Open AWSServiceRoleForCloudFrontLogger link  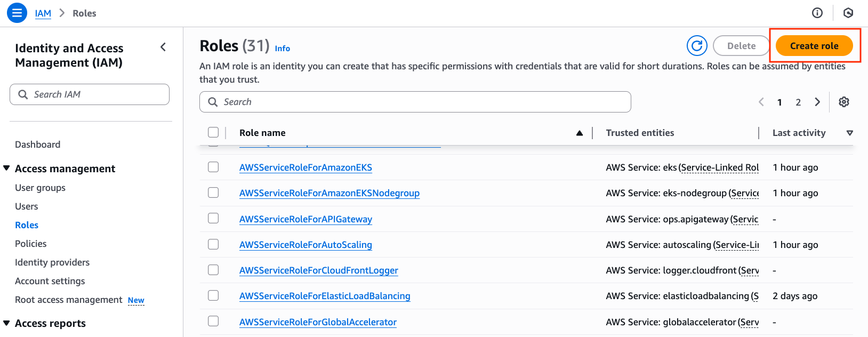pos(319,270)
